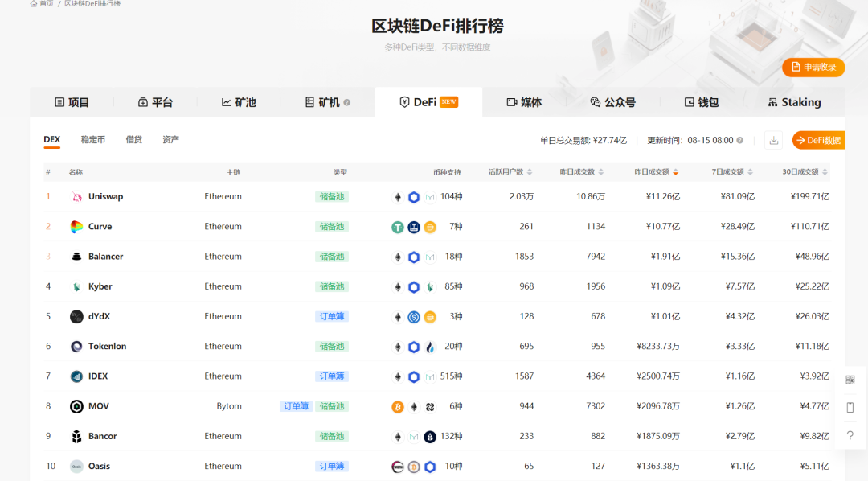The height and width of the screenshot is (481, 868).
Task: Select the DeFi tab
Action: (428, 102)
